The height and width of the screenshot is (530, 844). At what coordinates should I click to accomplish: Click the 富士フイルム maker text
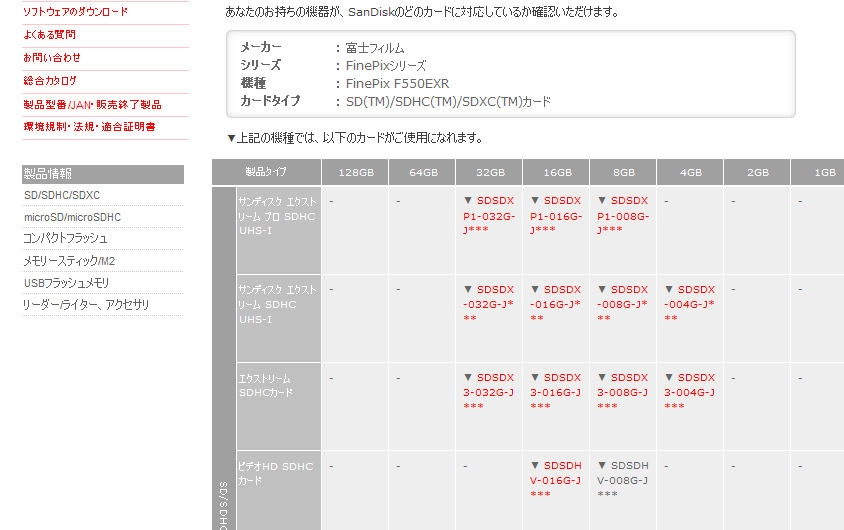(375, 48)
